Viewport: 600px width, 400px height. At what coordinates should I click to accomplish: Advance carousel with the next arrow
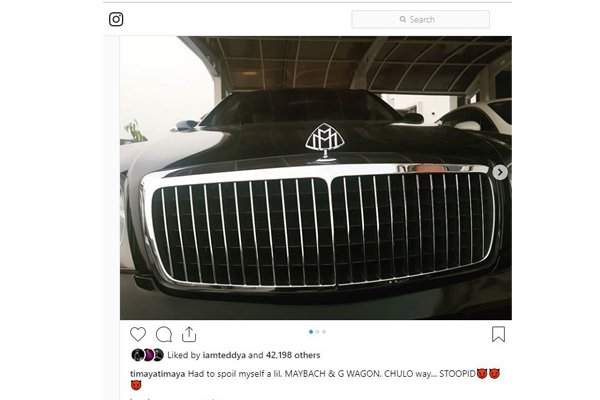tap(500, 172)
